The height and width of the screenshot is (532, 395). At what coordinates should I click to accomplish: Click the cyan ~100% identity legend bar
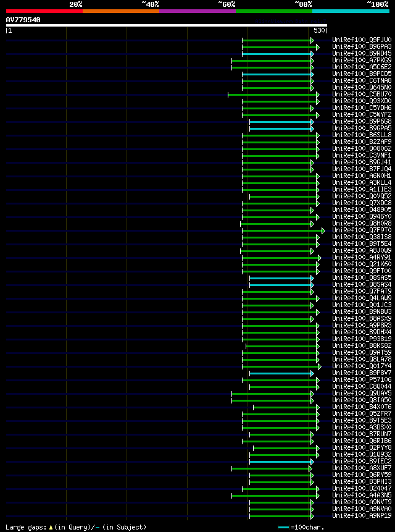click(351, 11)
